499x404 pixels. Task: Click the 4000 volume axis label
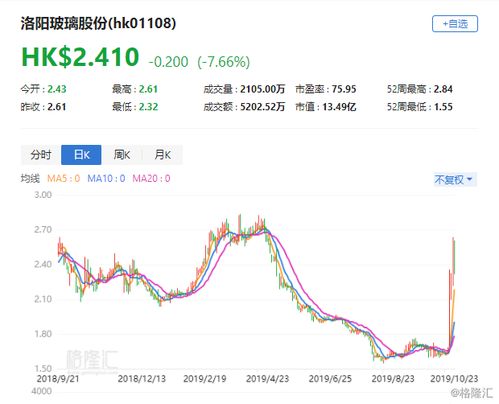click(x=42, y=391)
